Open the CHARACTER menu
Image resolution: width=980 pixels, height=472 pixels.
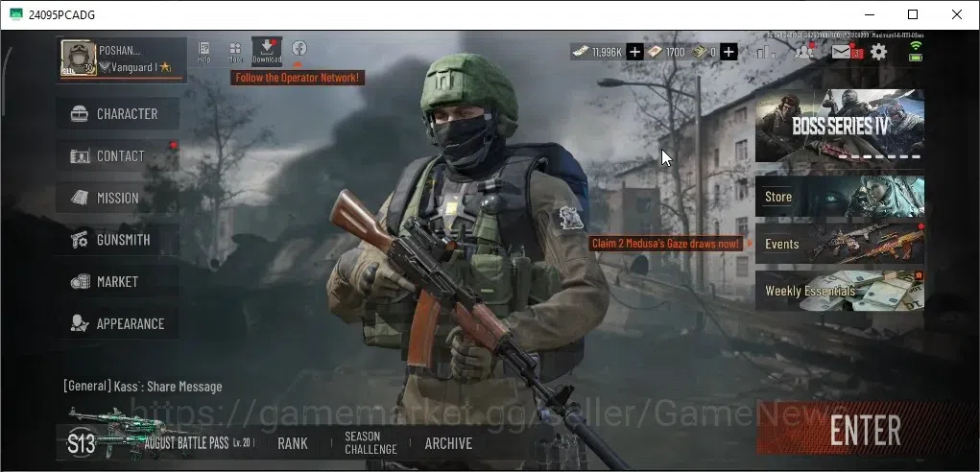(118, 113)
